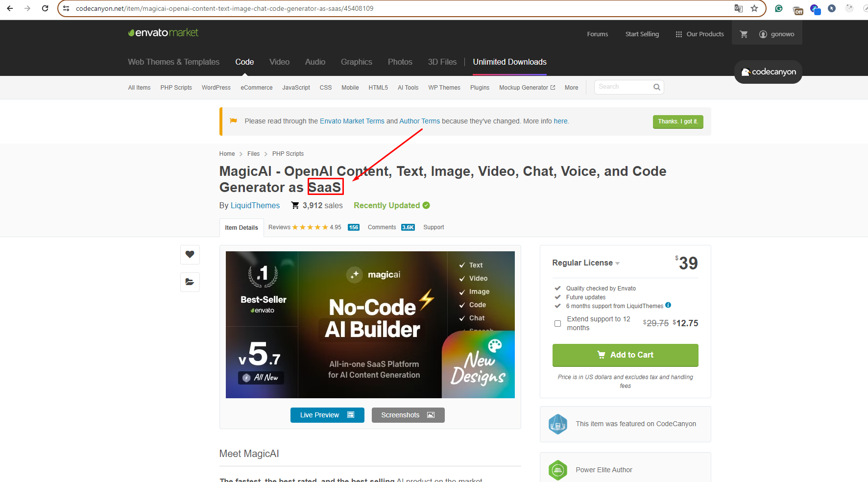Open the Forums link
This screenshot has height=482, width=868.
[598, 34]
